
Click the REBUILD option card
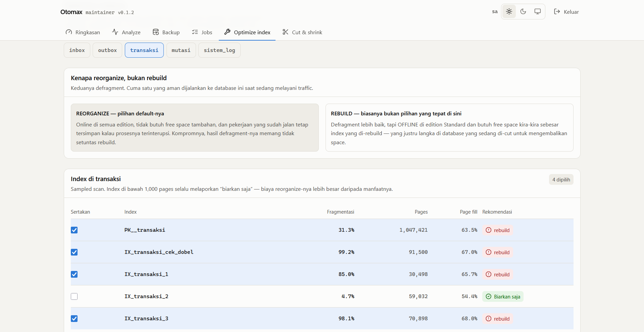coord(449,128)
